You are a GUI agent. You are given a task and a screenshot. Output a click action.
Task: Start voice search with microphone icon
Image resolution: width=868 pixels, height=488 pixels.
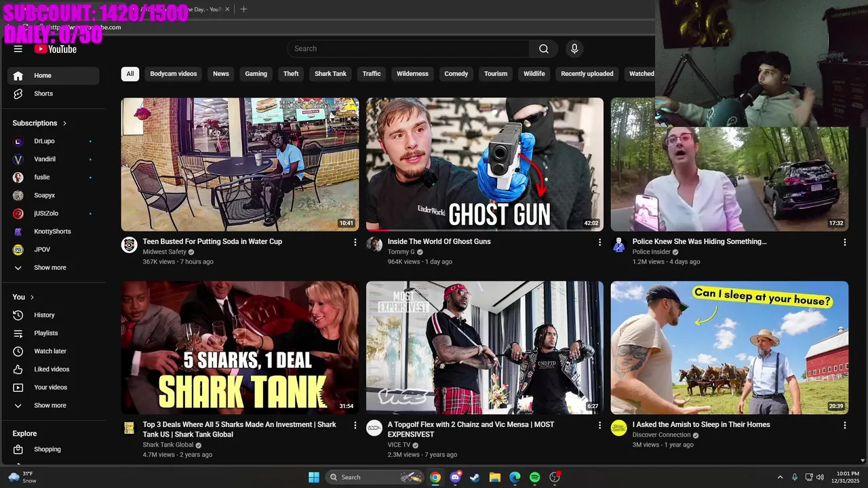(x=574, y=49)
